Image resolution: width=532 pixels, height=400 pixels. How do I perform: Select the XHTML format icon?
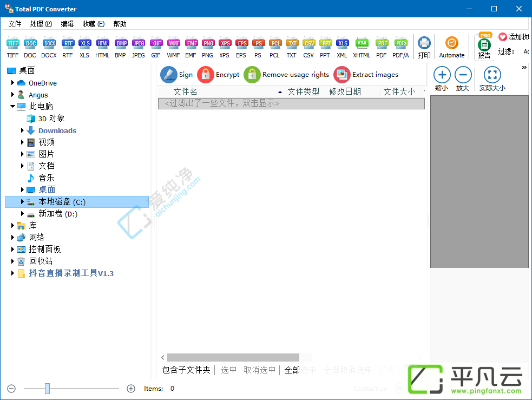pos(362,48)
